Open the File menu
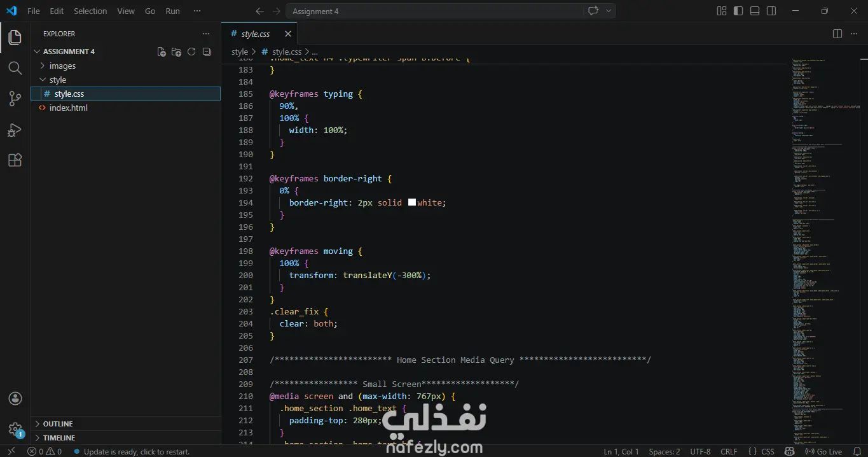The width and height of the screenshot is (868, 457). tap(34, 11)
